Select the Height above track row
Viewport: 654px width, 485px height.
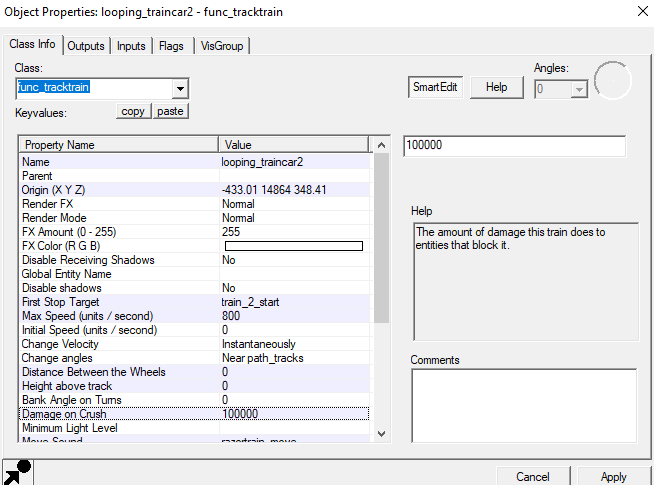tap(194, 386)
